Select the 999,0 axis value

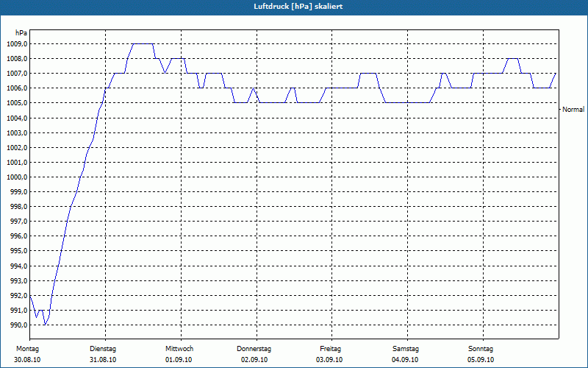18,192
